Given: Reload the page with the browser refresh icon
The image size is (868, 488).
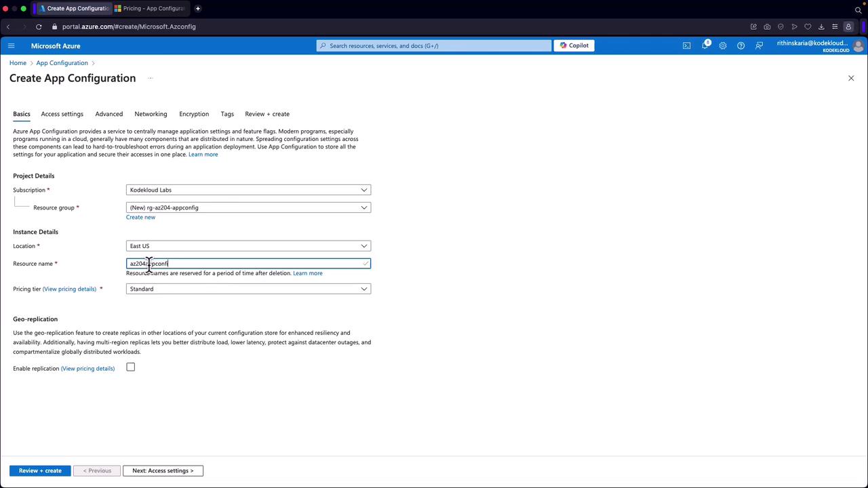Looking at the screenshot, I should (x=39, y=26).
